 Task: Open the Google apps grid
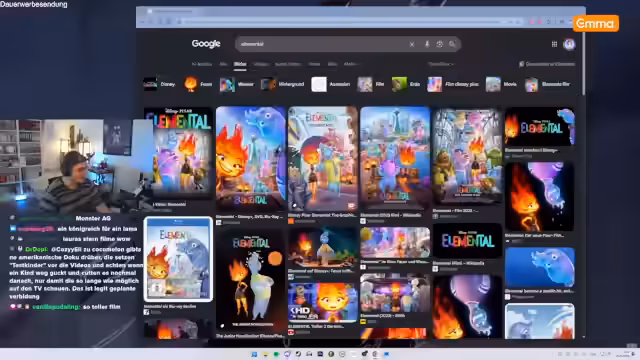coord(554,44)
